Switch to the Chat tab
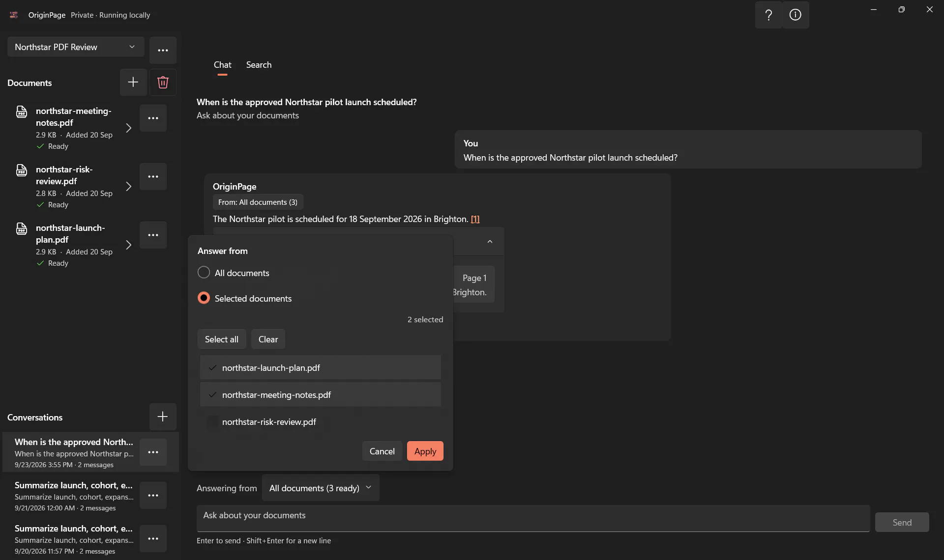Screen dimensions: 944x560 222,65
